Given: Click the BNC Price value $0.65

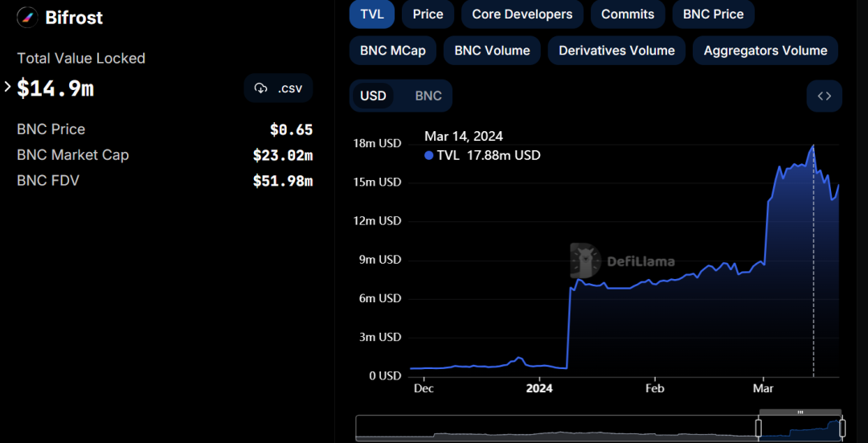Looking at the screenshot, I should pyautogui.click(x=291, y=129).
